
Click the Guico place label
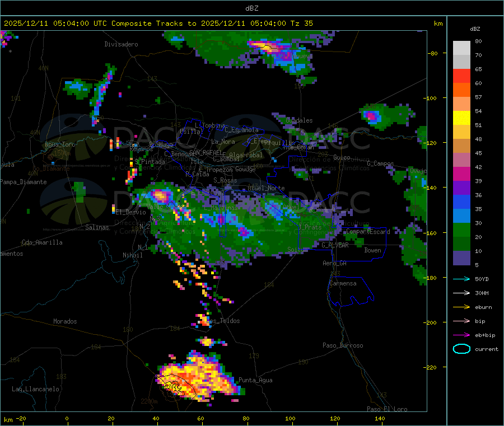[x=342, y=157]
